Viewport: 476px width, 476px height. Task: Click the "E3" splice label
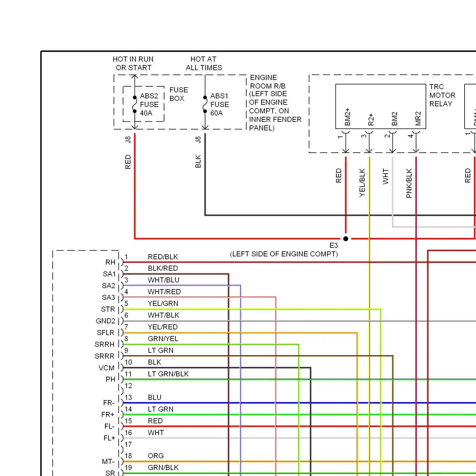tap(334, 246)
